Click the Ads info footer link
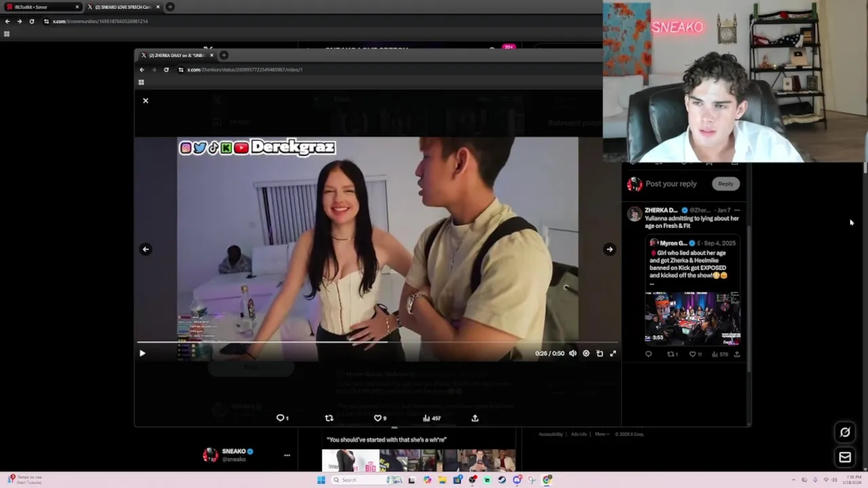The height and width of the screenshot is (488, 868). (578, 434)
